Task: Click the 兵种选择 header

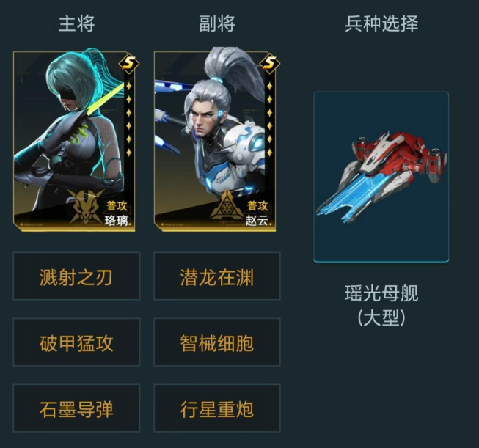Action: (381, 23)
